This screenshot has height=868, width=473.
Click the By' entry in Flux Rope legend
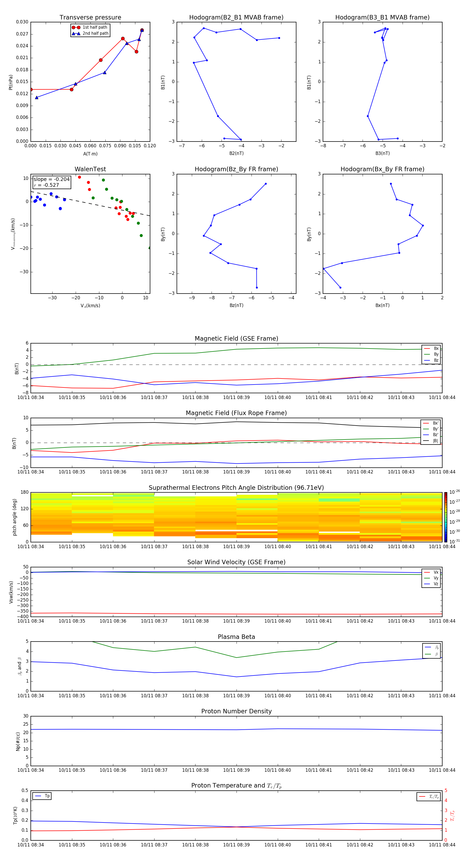431,429
